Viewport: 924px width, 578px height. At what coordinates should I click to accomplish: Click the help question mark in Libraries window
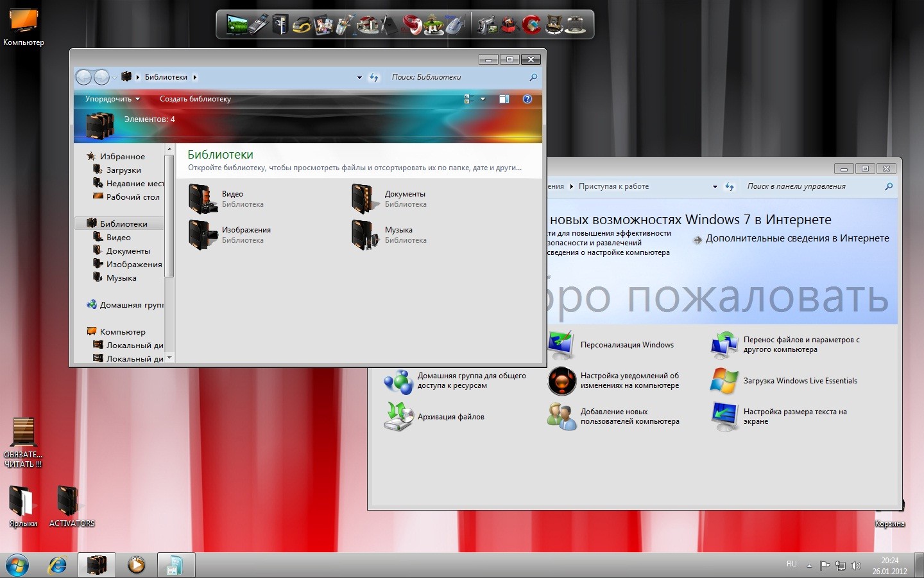tap(527, 99)
